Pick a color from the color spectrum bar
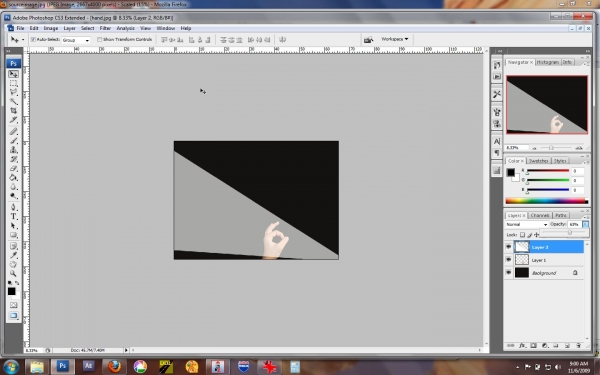The height and width of the screenshot is (375, 600). click(x=546, y=201)
